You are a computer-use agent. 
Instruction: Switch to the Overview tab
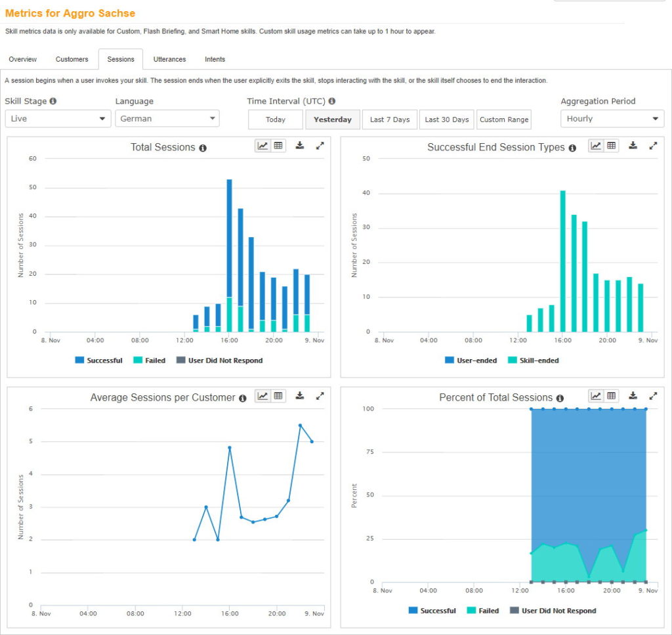click(23, 59)
